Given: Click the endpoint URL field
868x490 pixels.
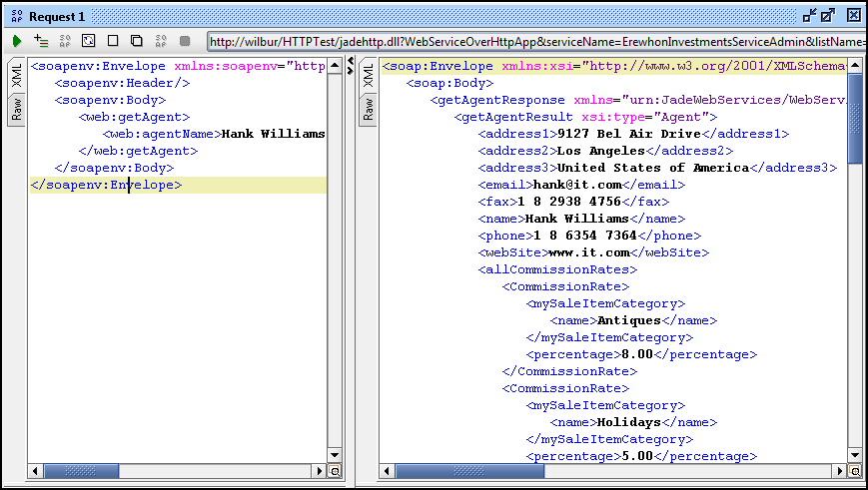Looking at the screenshot, I should [535, 42].
